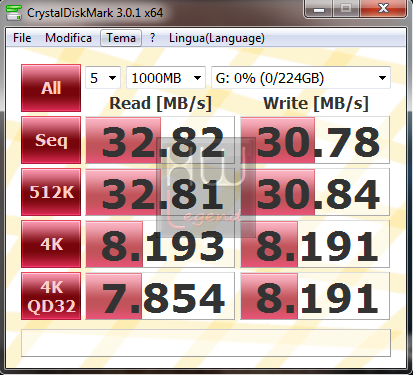
Task: Start the Seq test
Action: (51, 140)
